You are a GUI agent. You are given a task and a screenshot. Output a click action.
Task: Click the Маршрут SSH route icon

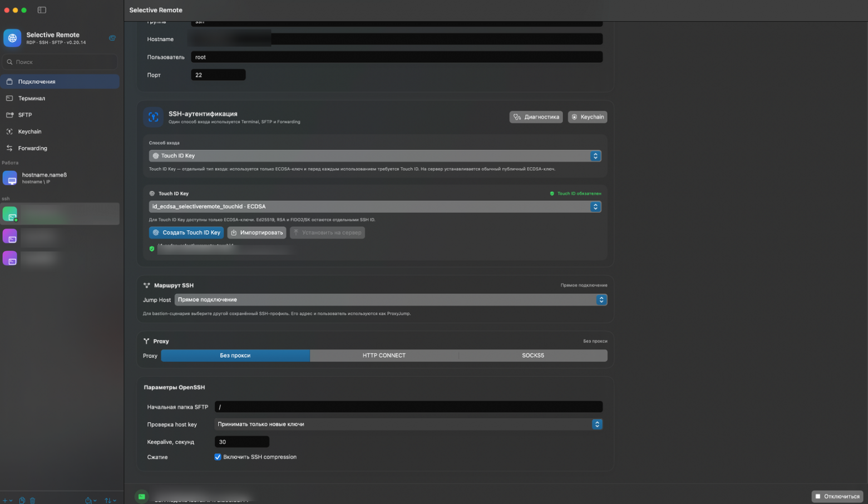coord(147,285)
